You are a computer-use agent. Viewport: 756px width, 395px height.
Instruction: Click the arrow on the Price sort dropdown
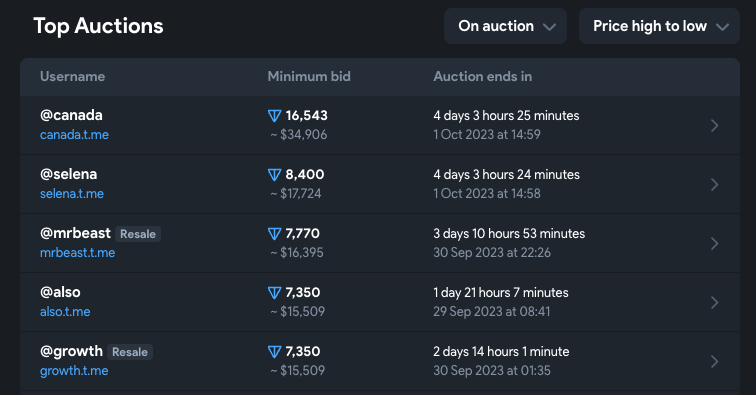pos(722,27)
